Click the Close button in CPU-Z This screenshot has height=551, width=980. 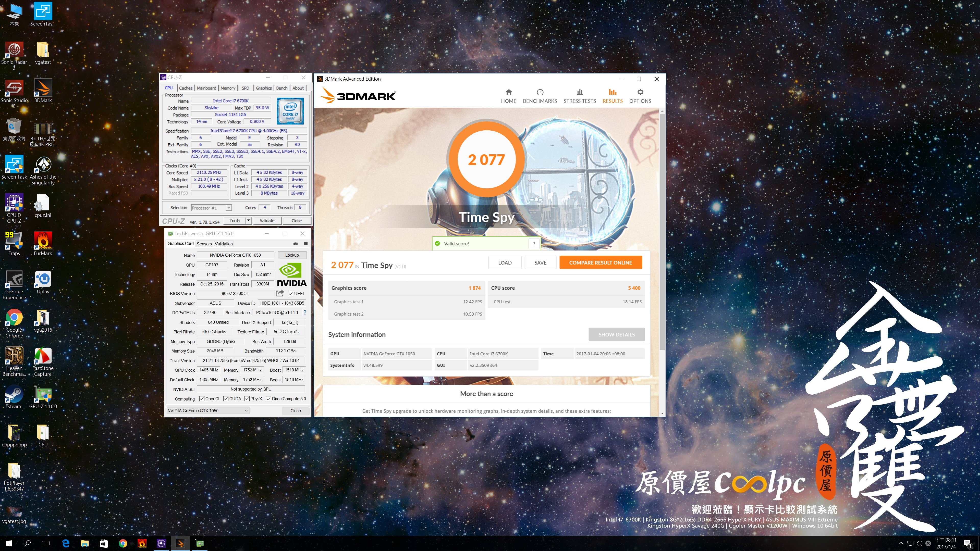296,221
